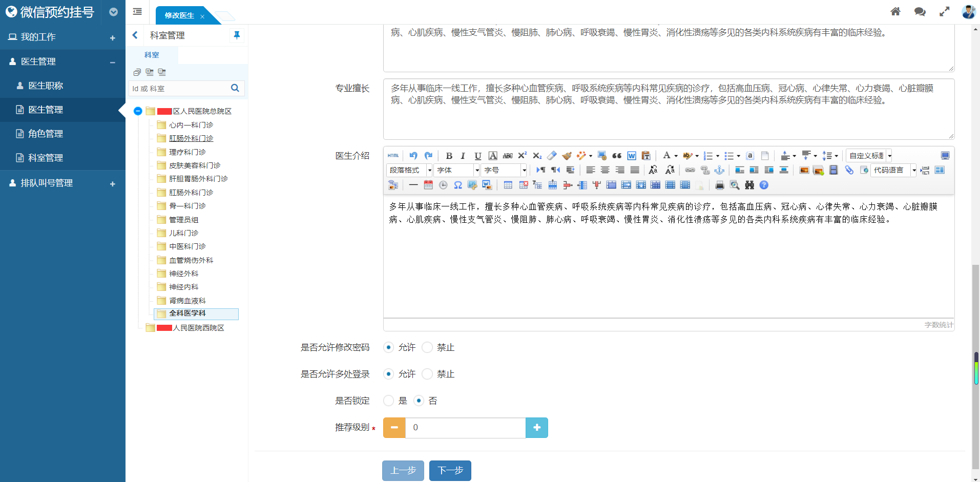The width and height of the screenshot is (980, 482).
Task: Select 是 for 是否锁定
Action: [x=388, y=401]
